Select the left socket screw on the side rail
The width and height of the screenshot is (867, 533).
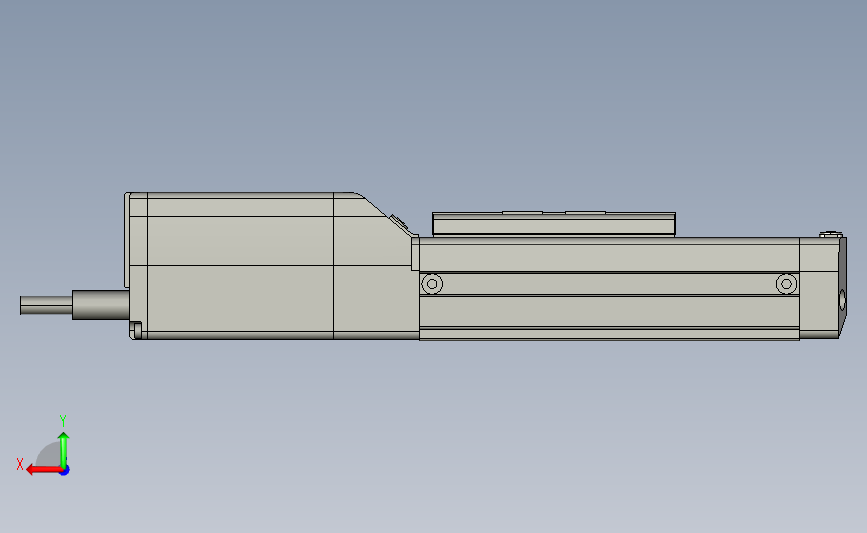pyautogui.click(x=432, y=284)
